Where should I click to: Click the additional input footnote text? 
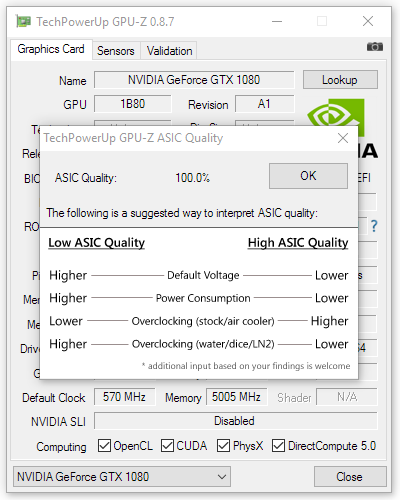coord(246,366)
